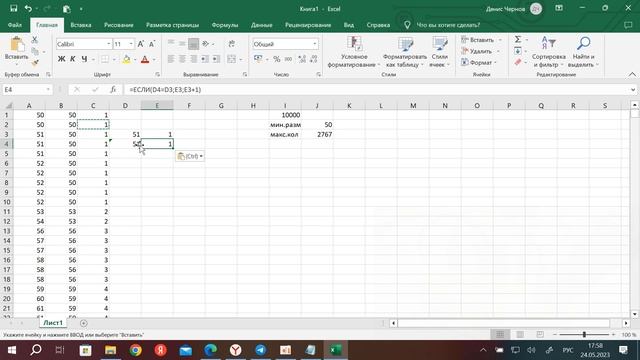Image resolution: width=640 pixels, height=360 pixels.
Task: Select all cells via corner triangle
Action: [x=8, y=106]
